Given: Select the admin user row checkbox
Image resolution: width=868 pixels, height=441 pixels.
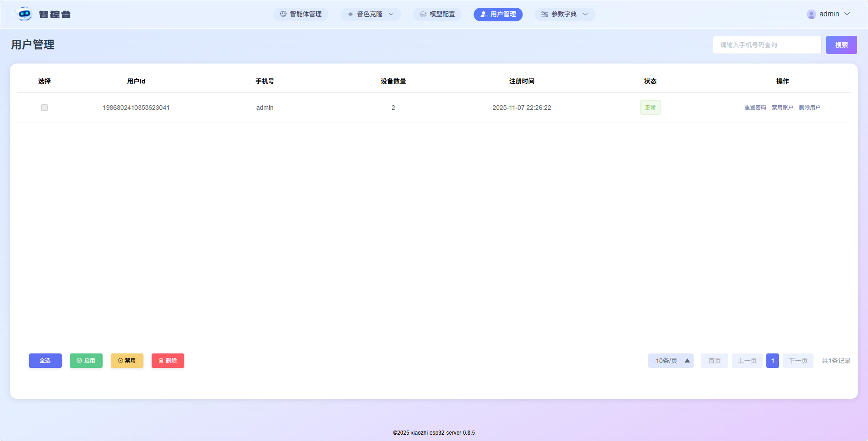Looking at the screenshot, I should click(44, 108).
